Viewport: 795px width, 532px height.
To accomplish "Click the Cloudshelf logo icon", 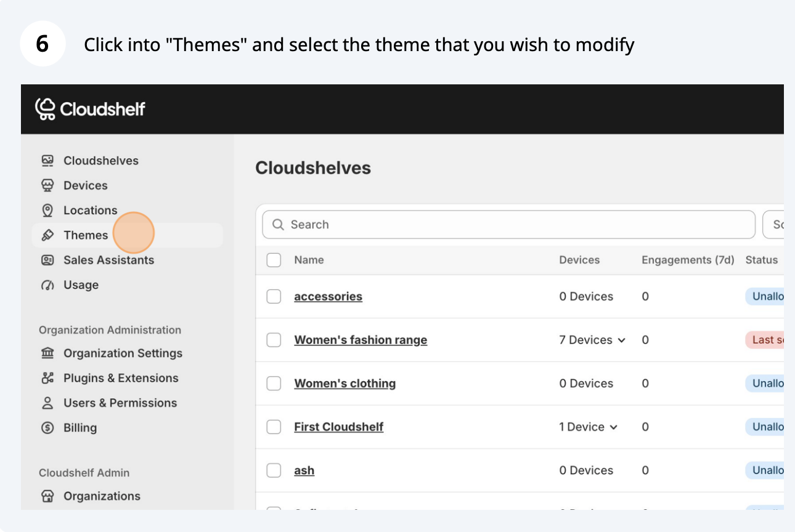I will 46,109.
